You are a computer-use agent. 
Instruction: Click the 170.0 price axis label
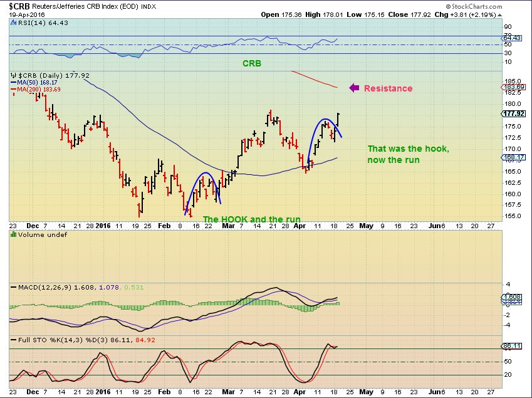[x=513, y=149]
